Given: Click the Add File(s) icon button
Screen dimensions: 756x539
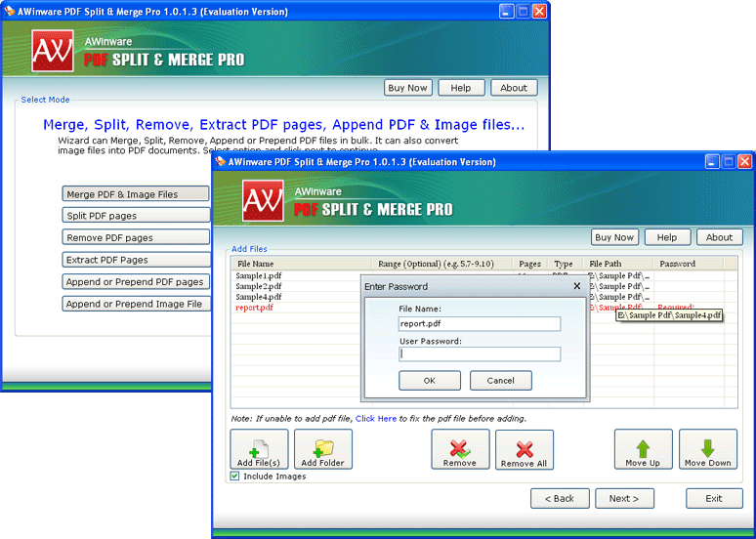Looking at the screenshot, I should click(259, 449).
